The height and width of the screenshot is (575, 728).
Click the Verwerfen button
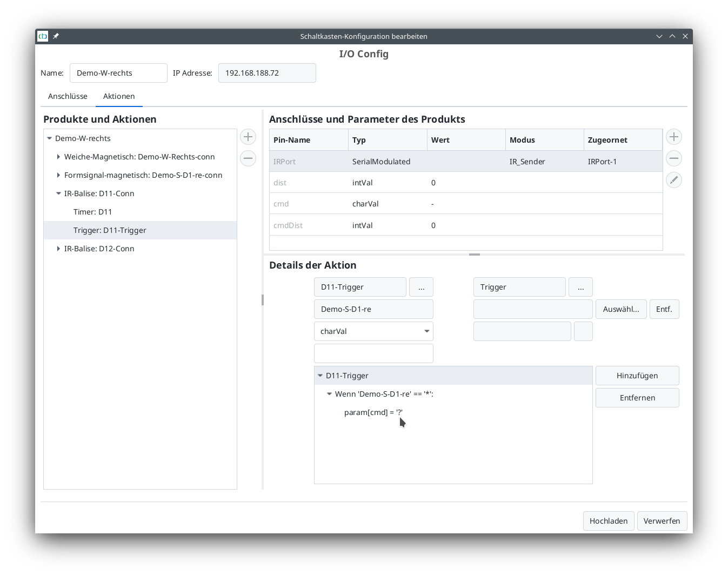(x=662, y=521)
